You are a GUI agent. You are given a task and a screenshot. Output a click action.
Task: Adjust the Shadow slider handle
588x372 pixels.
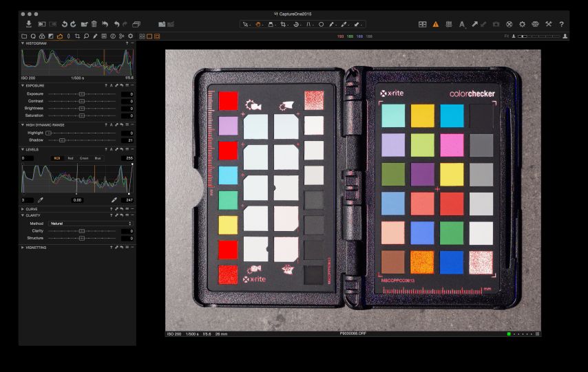pos(62,140)
